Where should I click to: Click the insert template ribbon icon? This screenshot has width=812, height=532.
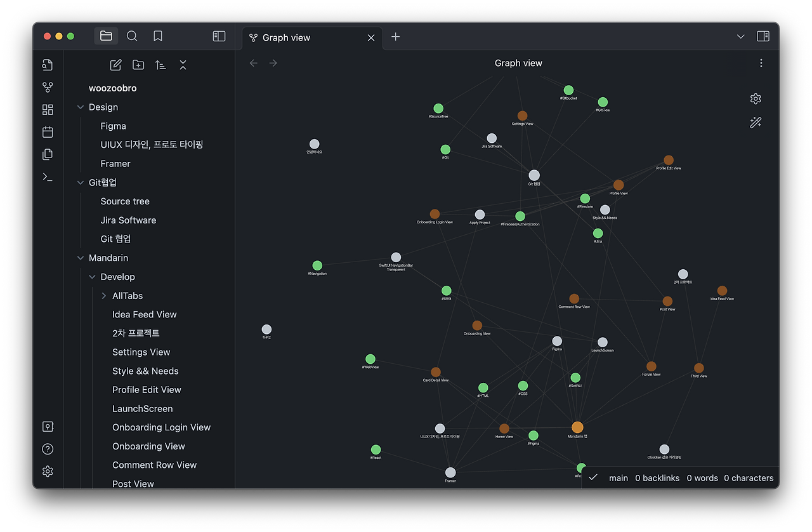pos(48,154)
